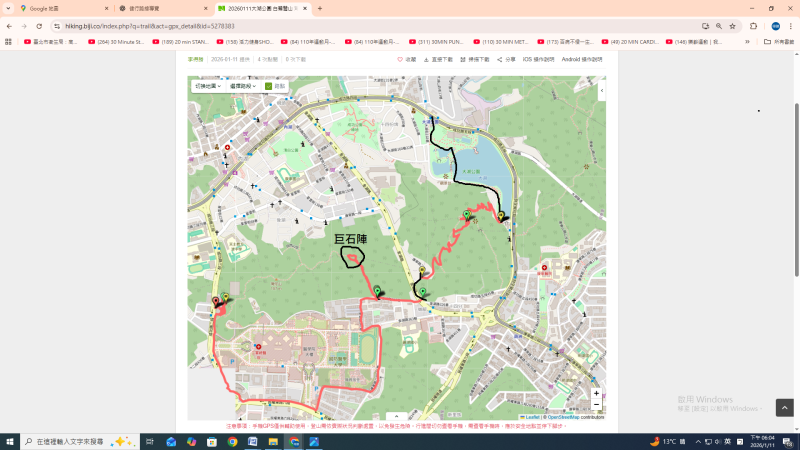
Task: Switch to the 健行路徑導覽 tab
Action: [x=155, y=8]
